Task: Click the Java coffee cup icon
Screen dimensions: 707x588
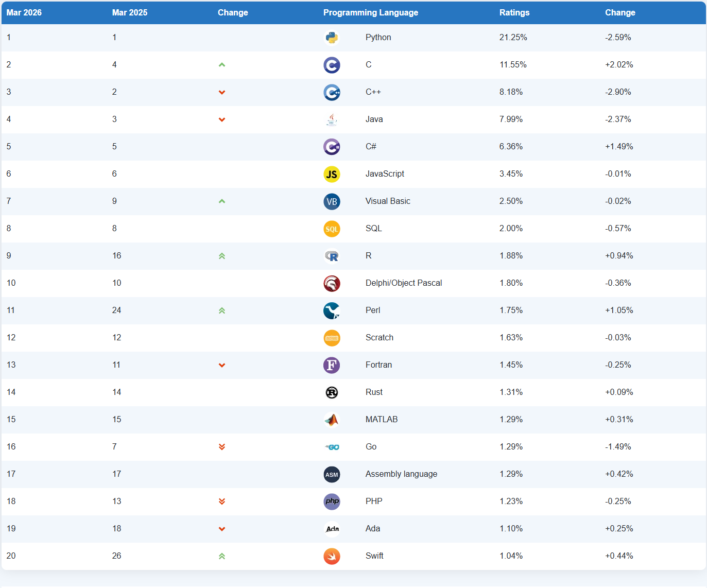Action: (x=332, y=119)
